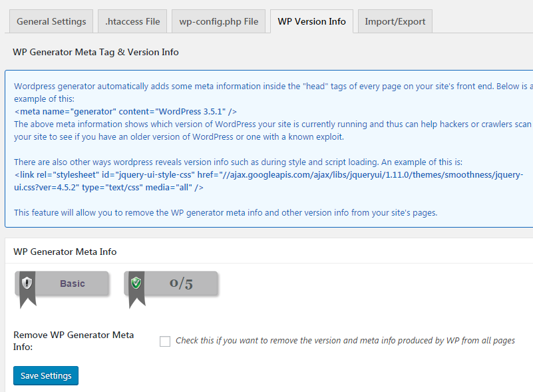Image resolution: width=533 pixels, height=392 pixels.
Task: Click the WP Generator Meta Info section header
Action: [x=65, y=252]
